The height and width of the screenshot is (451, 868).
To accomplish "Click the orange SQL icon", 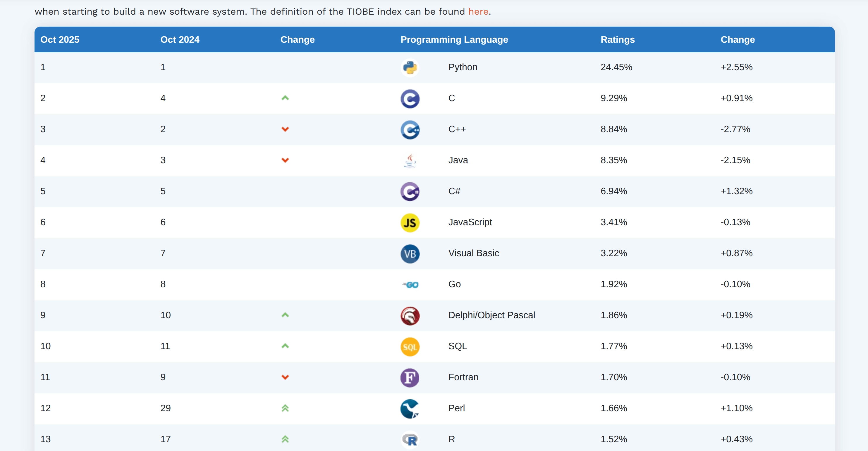I will tap(410, 347).
